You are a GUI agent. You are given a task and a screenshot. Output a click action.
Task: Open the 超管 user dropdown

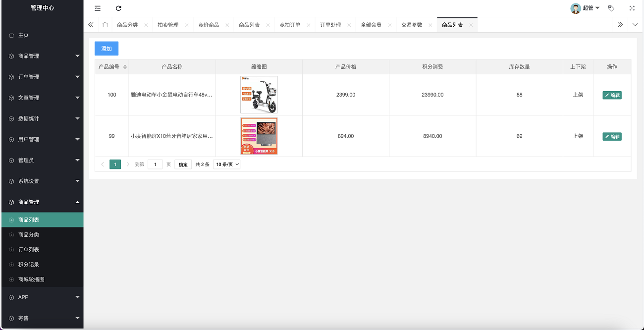coord(586,8)
